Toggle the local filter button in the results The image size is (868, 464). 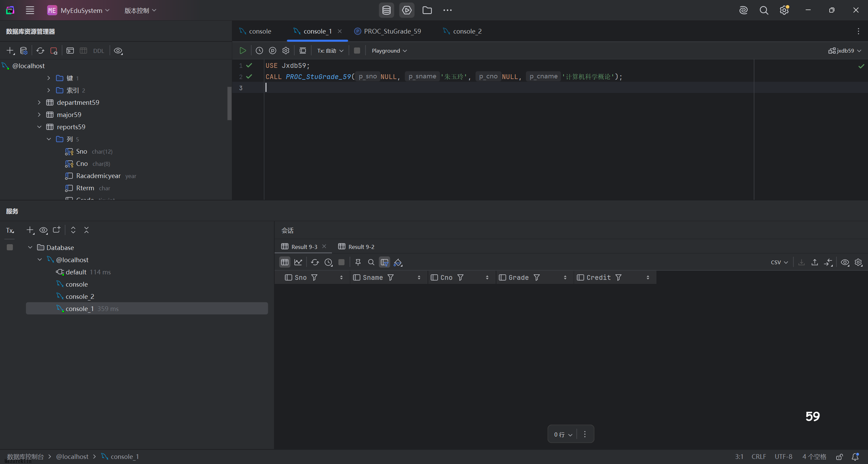click(384, 262)
